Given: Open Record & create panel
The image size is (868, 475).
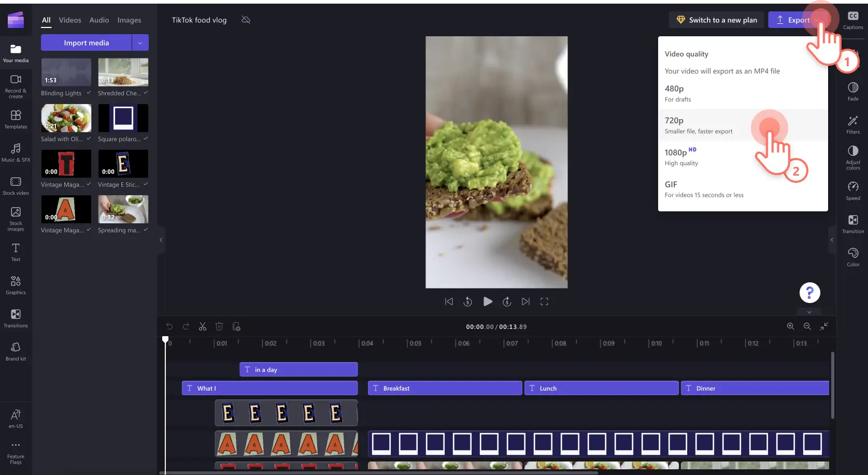Looking at the screenshot, I should coord(16,86).
